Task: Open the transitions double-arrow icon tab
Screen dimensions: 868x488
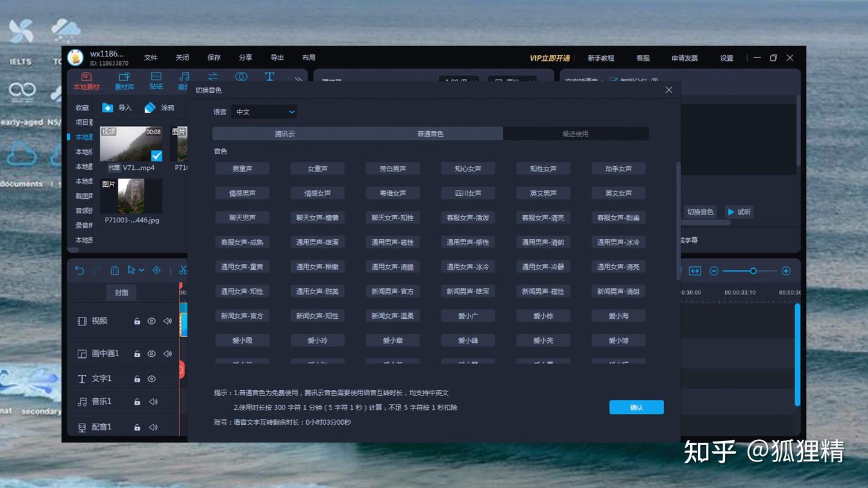Action: pos(213,77)
